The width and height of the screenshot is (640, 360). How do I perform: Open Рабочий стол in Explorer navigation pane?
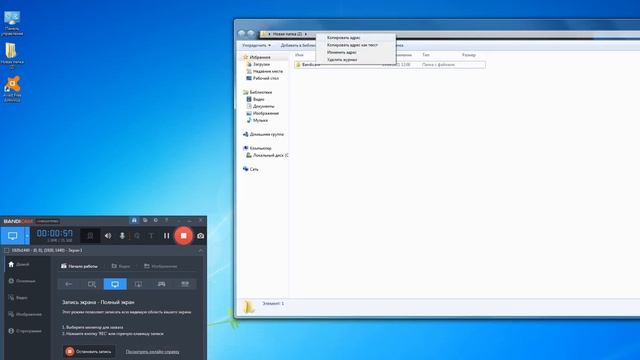[262, 78]
